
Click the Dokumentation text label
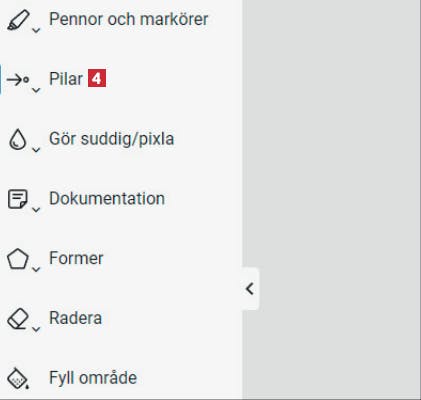pyautogui.click(x=107, y=198)
